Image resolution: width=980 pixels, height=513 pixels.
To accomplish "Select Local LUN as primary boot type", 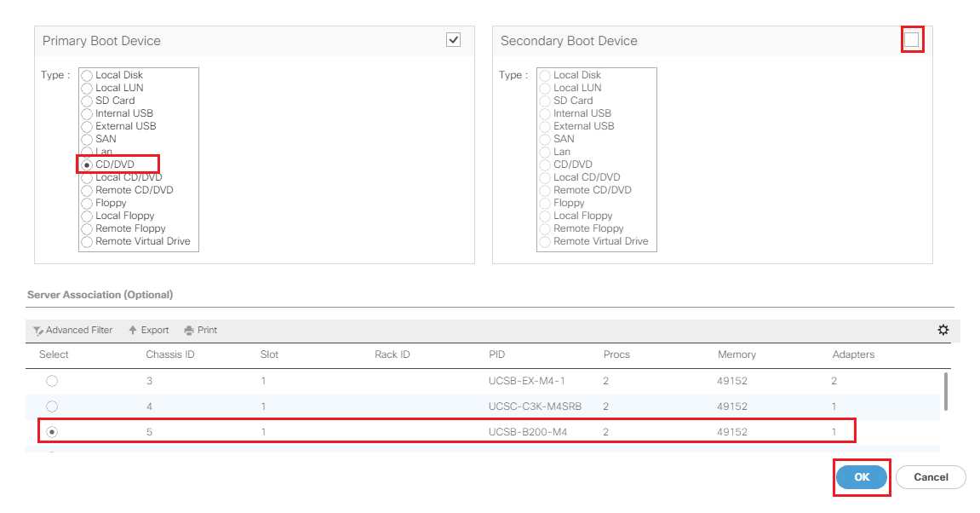I will (x=87, y=89).
